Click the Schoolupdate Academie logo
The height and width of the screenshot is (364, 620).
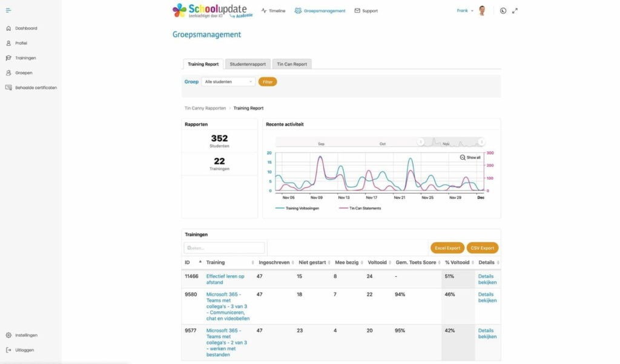(213, 11)
